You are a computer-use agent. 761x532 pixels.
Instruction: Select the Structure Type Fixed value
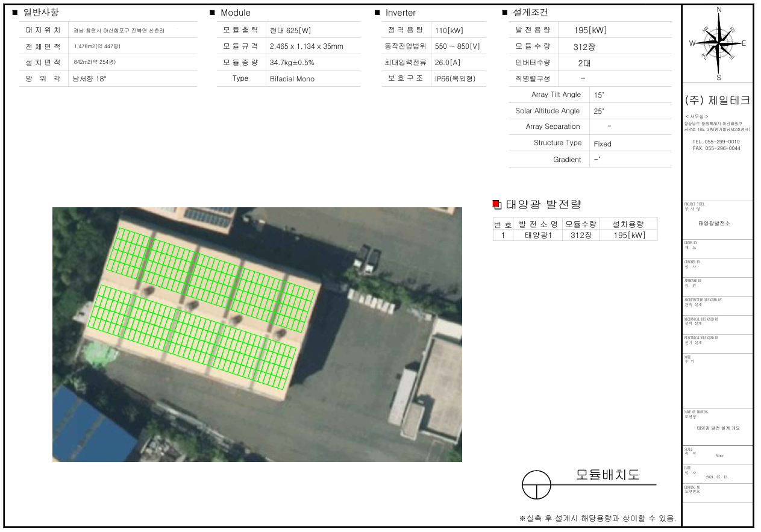click(x=602, y=144)
